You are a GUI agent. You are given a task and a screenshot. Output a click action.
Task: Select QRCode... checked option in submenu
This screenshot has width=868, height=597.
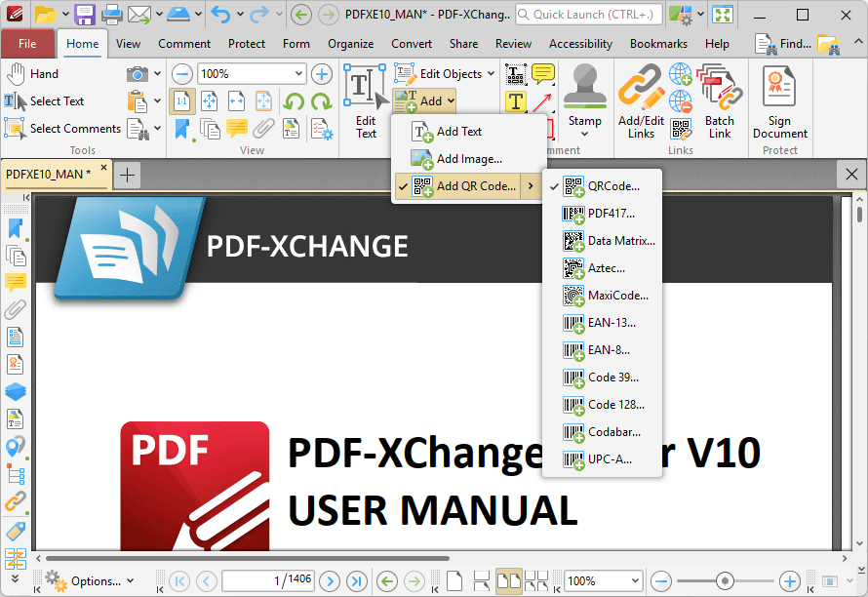pos(603,186)
